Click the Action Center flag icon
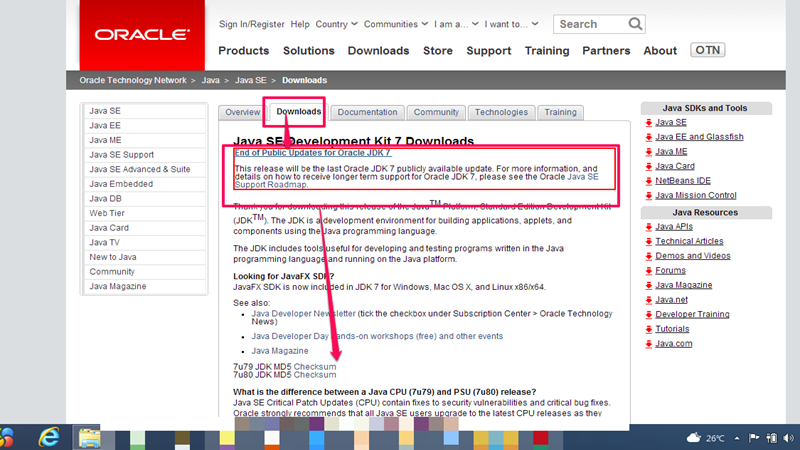Screen dimensions: 800x450 (754, 438)
